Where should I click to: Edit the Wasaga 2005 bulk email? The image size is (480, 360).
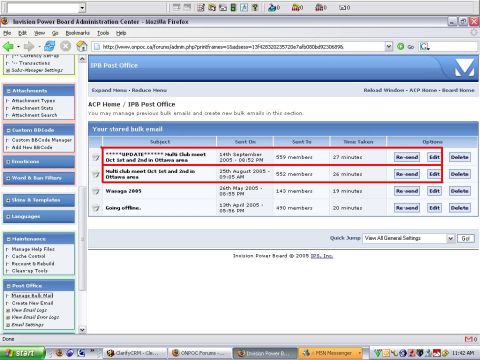point(434,191)
